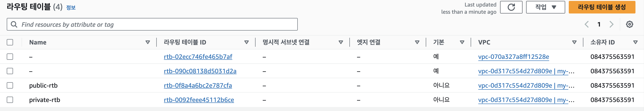
Task: Sort by 엣지 연결 column arrow
Action: click(x=417, y=42)
